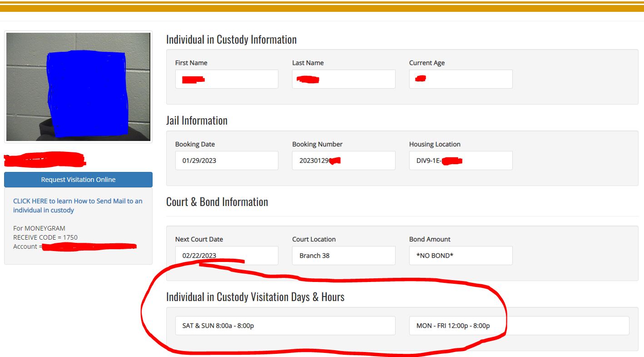Click the gold navigation bar at top

(x=322, y=8)
